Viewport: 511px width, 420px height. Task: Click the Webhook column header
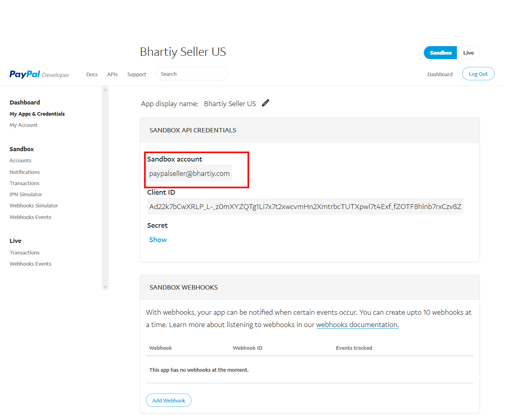(x=160, y=348)
